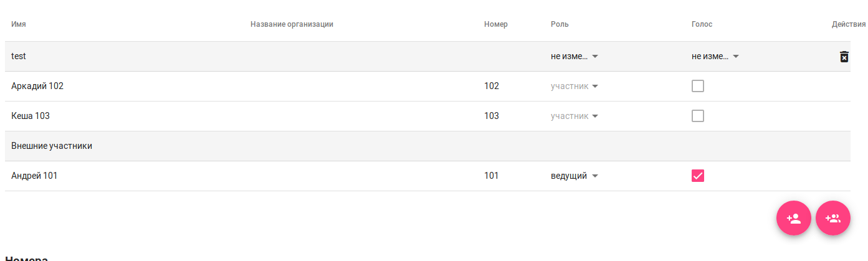868x261 pixels.
Task: Enable voice checkbox for Кеша 103
Action: [698, 116]
